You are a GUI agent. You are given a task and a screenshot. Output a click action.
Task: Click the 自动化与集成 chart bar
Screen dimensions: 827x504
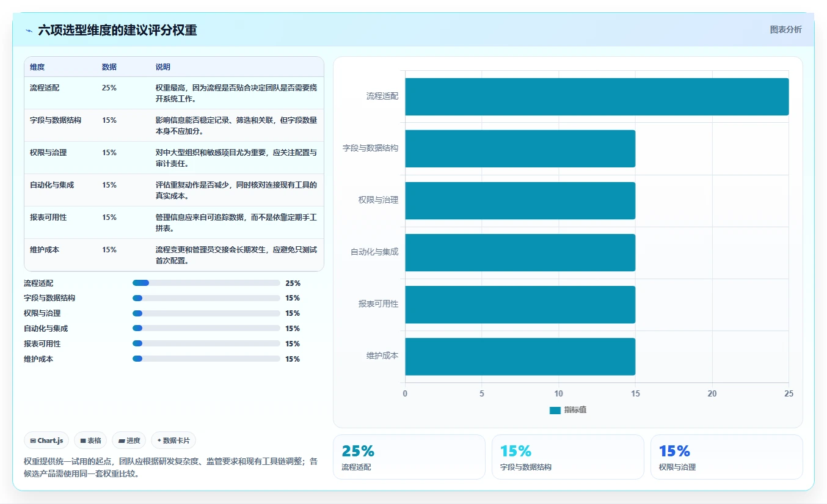click(520, 252)
